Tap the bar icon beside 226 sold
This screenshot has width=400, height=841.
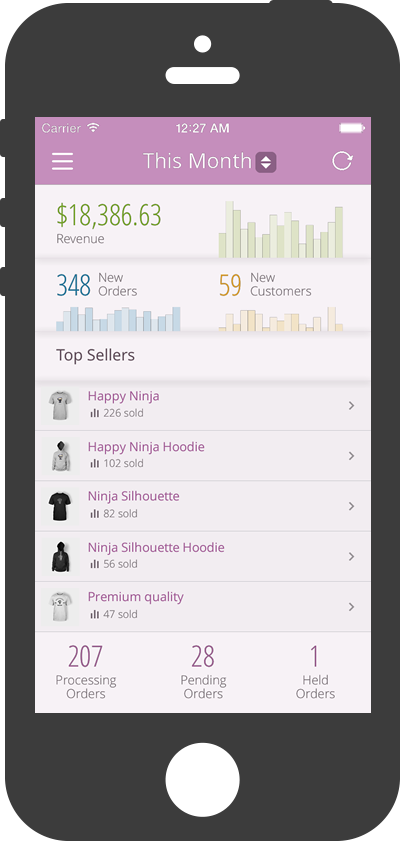(x=94, y=414)
